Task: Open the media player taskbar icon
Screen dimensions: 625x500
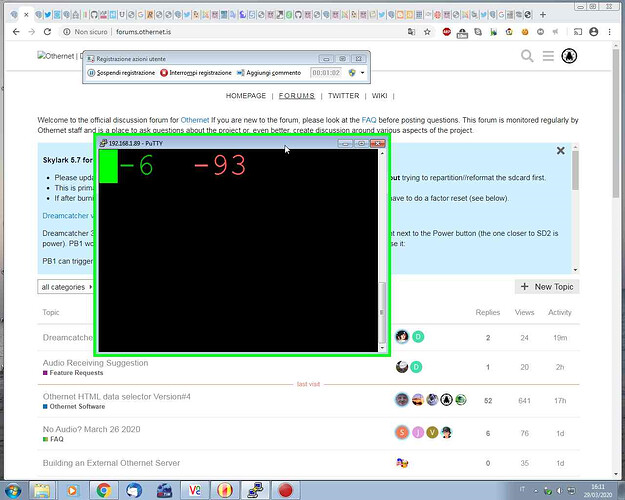Action: click(x=72, y=490)
